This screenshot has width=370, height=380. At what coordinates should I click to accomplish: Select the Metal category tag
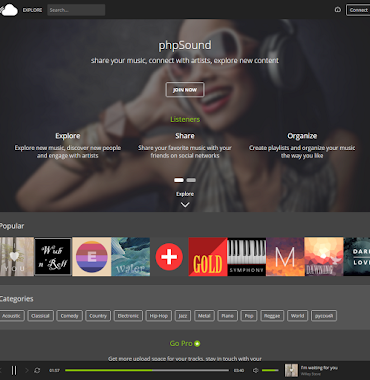[x=204, y=316]
